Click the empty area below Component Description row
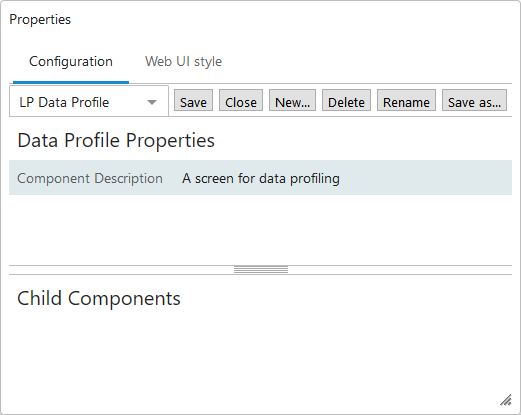The image size is (521, 415). pyautogui.click(x=260, y=230)
